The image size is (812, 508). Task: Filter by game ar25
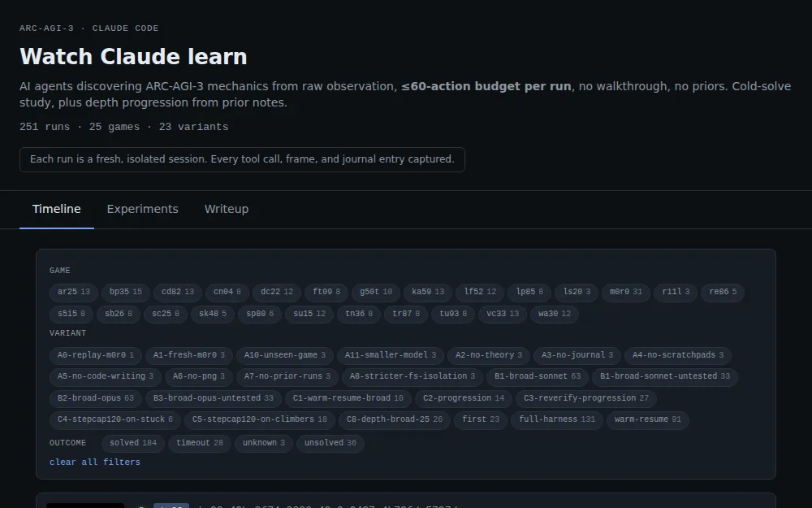[x=74, y=293]
